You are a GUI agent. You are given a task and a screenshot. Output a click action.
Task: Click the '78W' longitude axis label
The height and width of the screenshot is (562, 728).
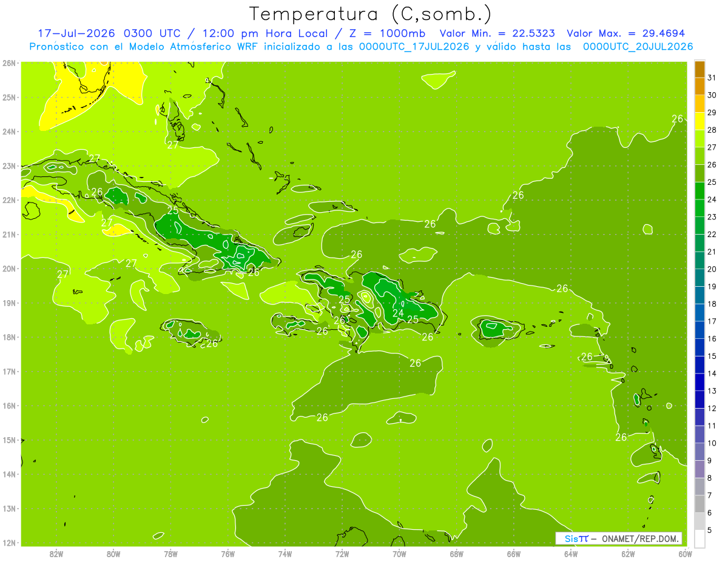pos(170,554)
